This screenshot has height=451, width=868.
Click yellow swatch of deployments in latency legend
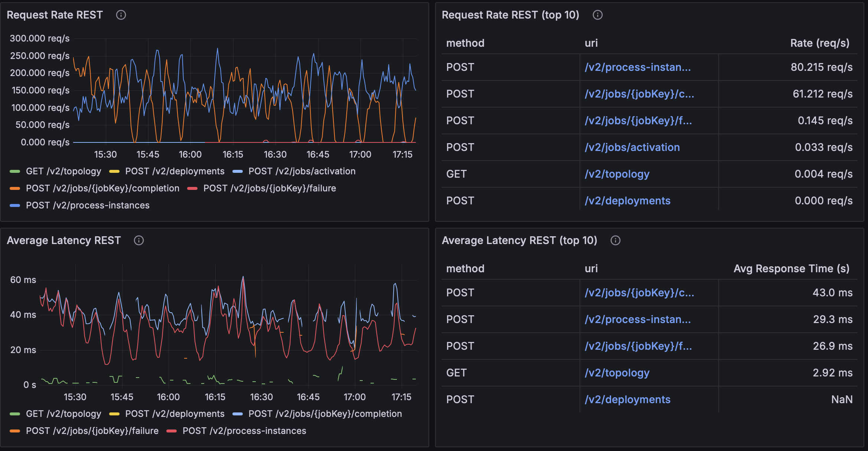[114, 414]
